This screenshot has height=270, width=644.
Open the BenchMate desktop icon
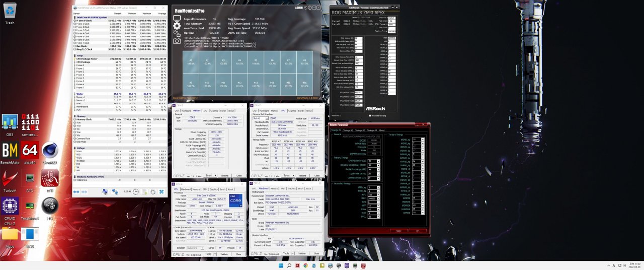(x=10, y=151)
